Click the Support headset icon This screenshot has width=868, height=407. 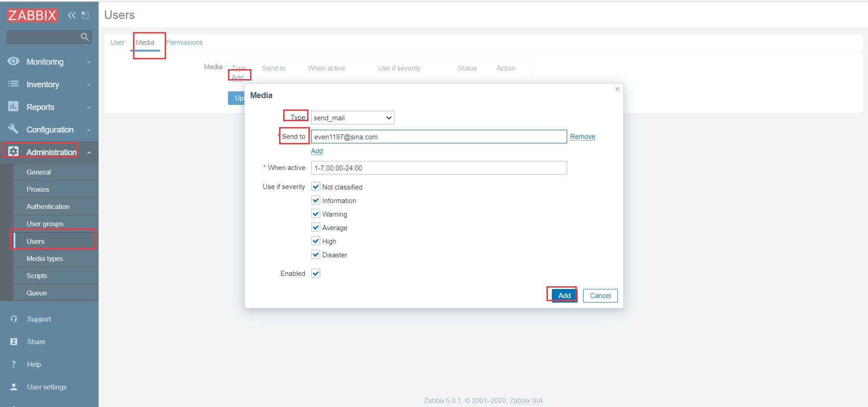[14, 319]
